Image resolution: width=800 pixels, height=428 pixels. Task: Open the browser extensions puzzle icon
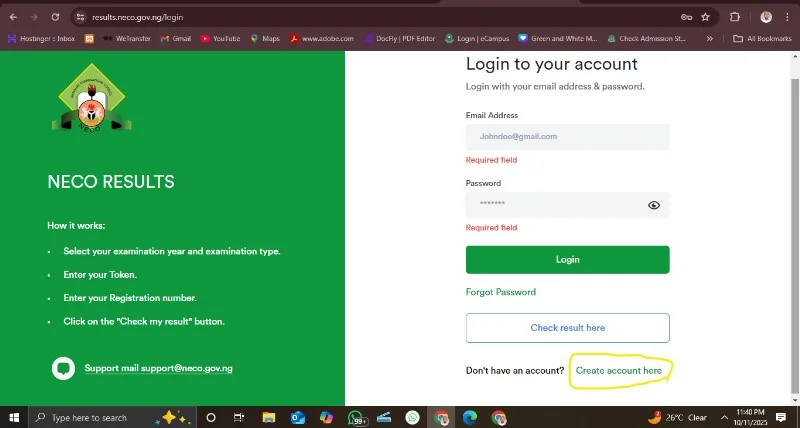(x=735, y=17)
